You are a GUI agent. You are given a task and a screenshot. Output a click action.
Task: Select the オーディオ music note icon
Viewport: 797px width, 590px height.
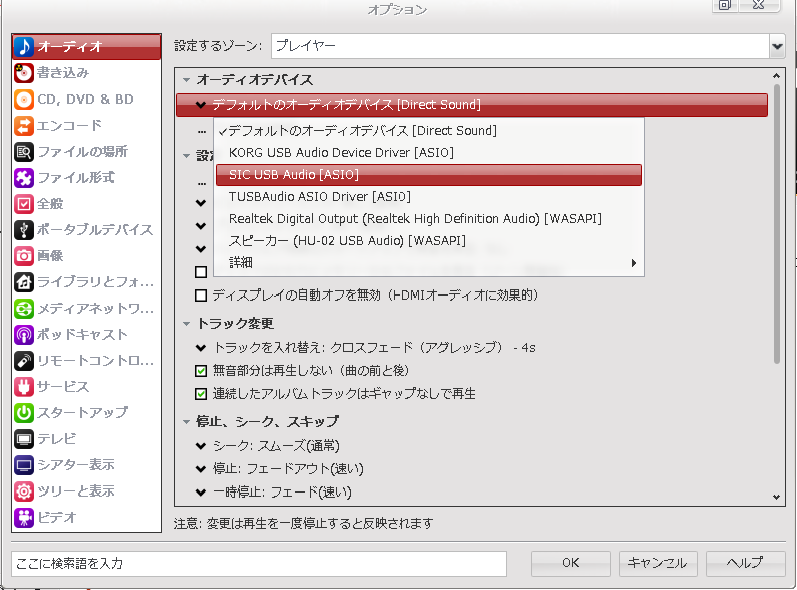click(x=24, y=47)
